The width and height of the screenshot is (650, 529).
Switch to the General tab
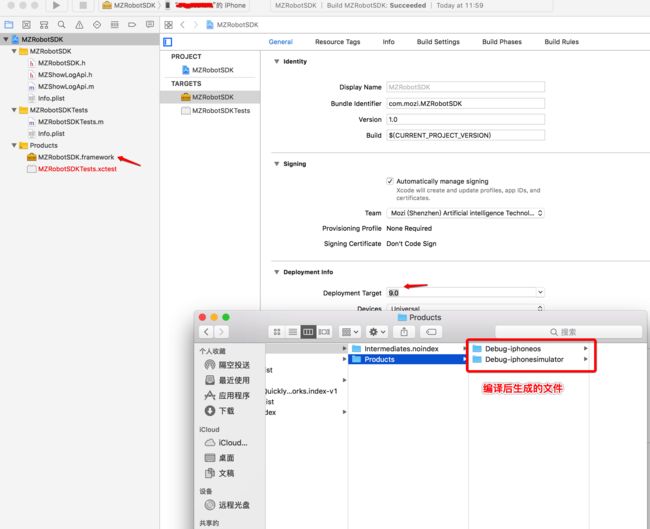[281, 42]
